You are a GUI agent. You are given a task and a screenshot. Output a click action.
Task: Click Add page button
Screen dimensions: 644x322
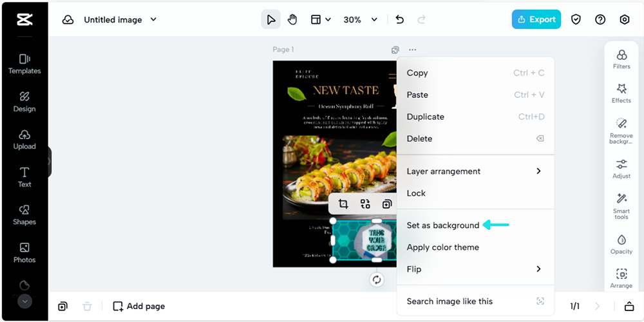(138, 306)
